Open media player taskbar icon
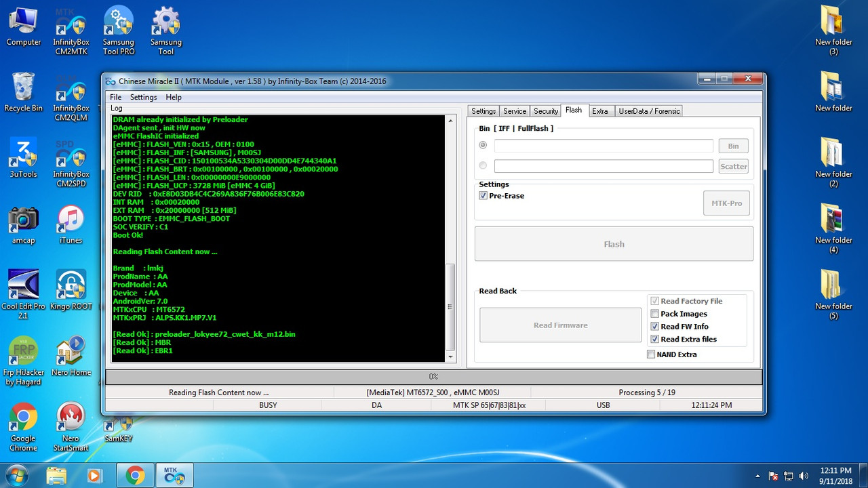Image resolution: width=868 pixels, height=488 pixels. tap(94, 476)
